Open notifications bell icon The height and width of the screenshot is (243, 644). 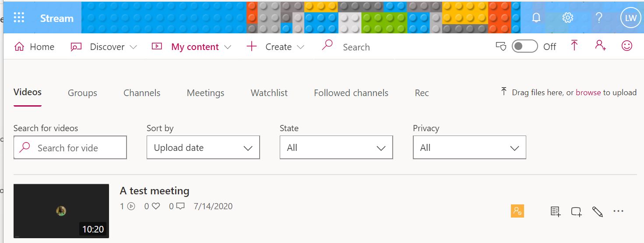pyautogui.click(x=536, y=18)
